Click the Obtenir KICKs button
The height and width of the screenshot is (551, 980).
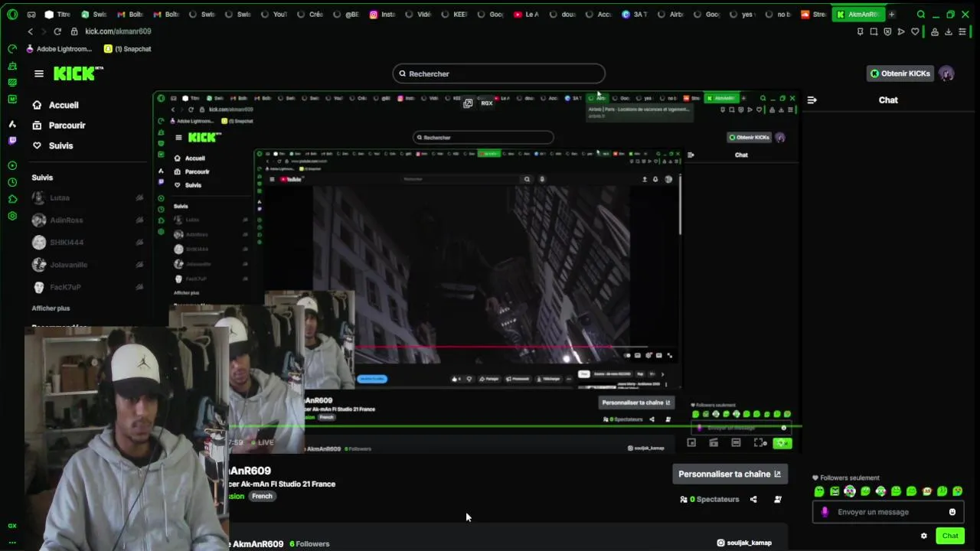click(x=900, y=73)
